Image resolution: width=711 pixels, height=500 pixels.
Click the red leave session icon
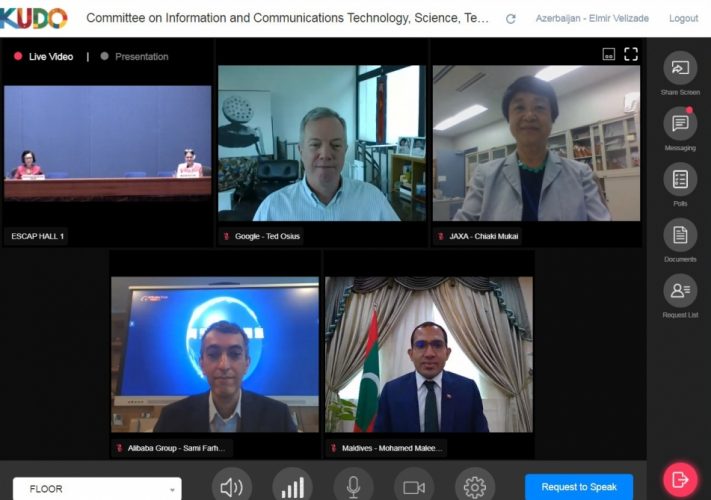click(x=680, y=480)
